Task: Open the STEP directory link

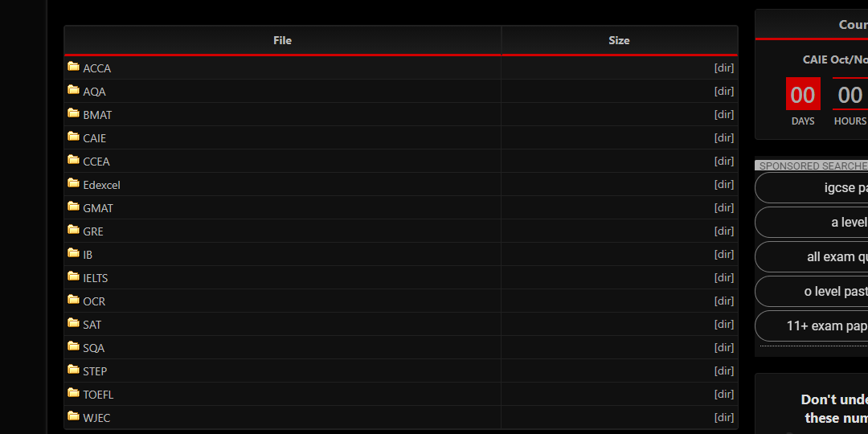Action: 95,371
